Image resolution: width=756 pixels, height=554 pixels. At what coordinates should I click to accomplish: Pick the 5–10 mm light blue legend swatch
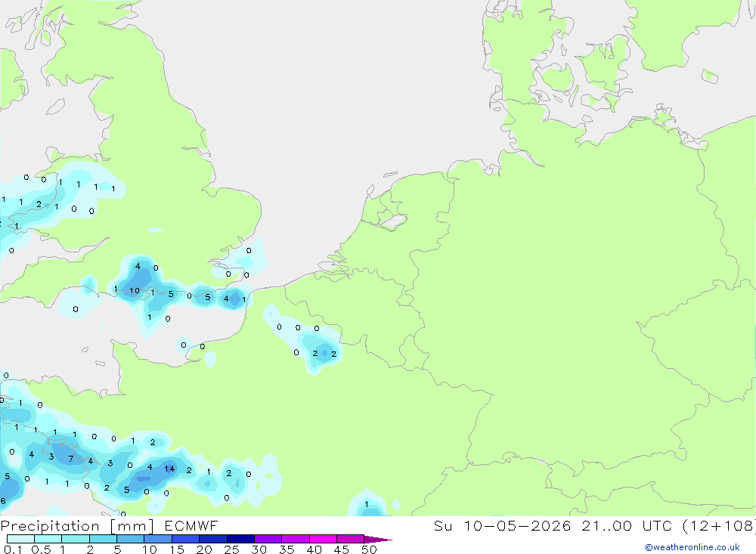pos(131,539)
